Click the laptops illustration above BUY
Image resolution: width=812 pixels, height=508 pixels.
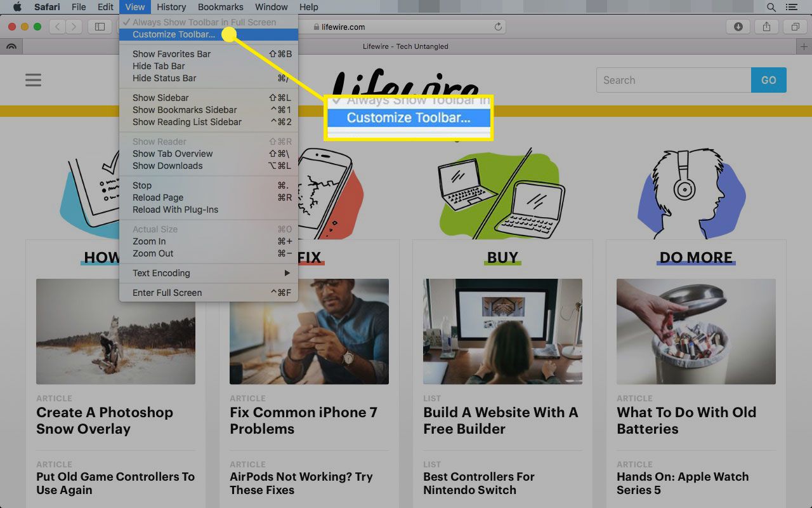(x=502, y=194)
